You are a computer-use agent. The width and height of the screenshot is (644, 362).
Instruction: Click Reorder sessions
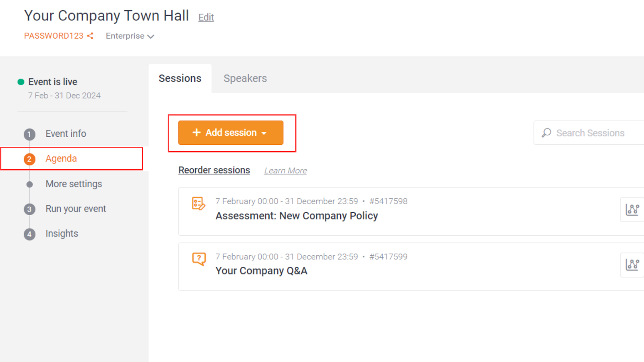click(214, 170)
